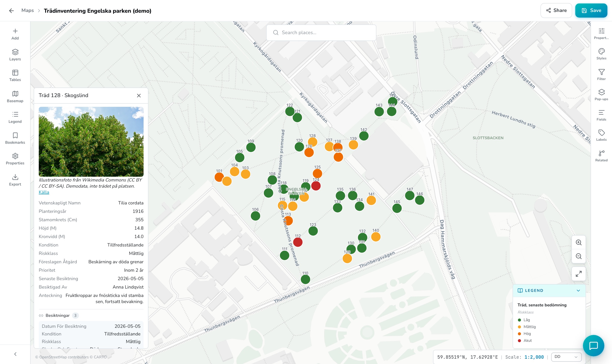
Task: Collapse the left sidebar chevron
Action: tap(15, 354)
